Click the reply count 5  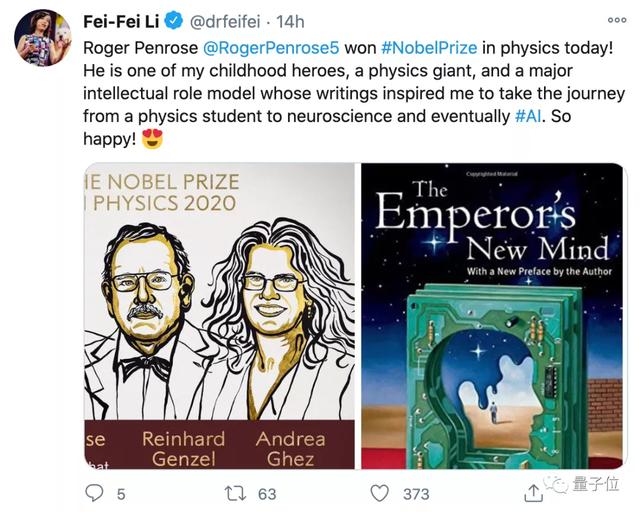121,493
